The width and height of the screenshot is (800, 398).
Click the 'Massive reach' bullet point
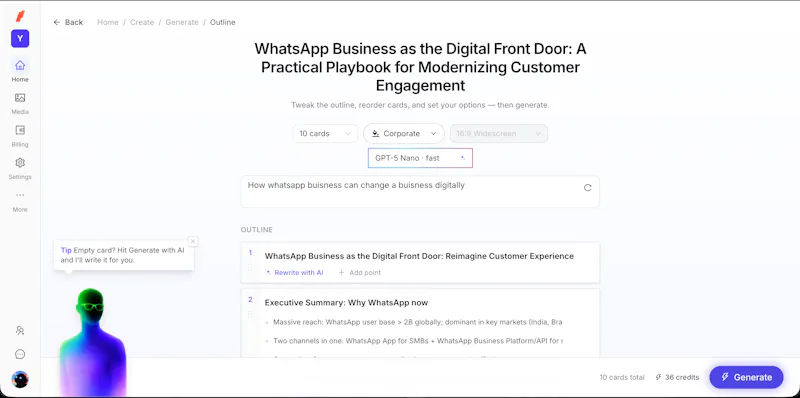pos(417,322)
